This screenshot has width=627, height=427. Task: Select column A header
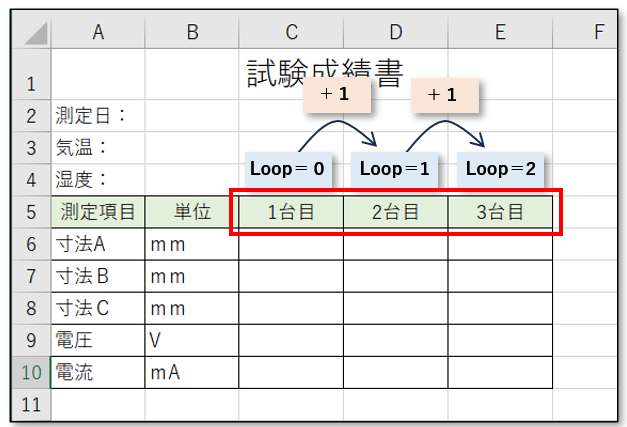97,33
